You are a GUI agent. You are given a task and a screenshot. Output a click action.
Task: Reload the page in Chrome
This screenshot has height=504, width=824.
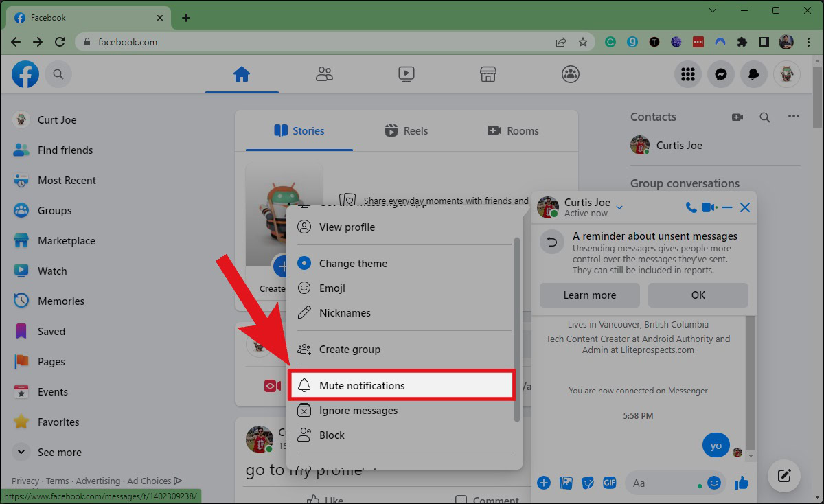click(60, 42)
